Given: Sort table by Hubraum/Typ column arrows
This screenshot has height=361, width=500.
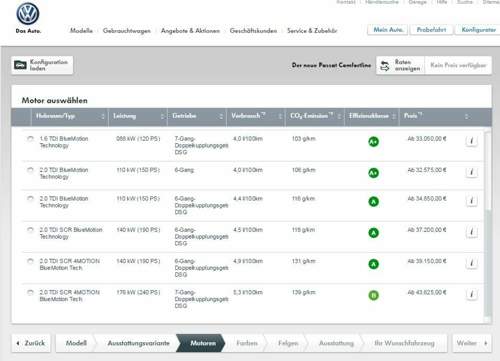Looking at the screenshot, I should point(103,116).
